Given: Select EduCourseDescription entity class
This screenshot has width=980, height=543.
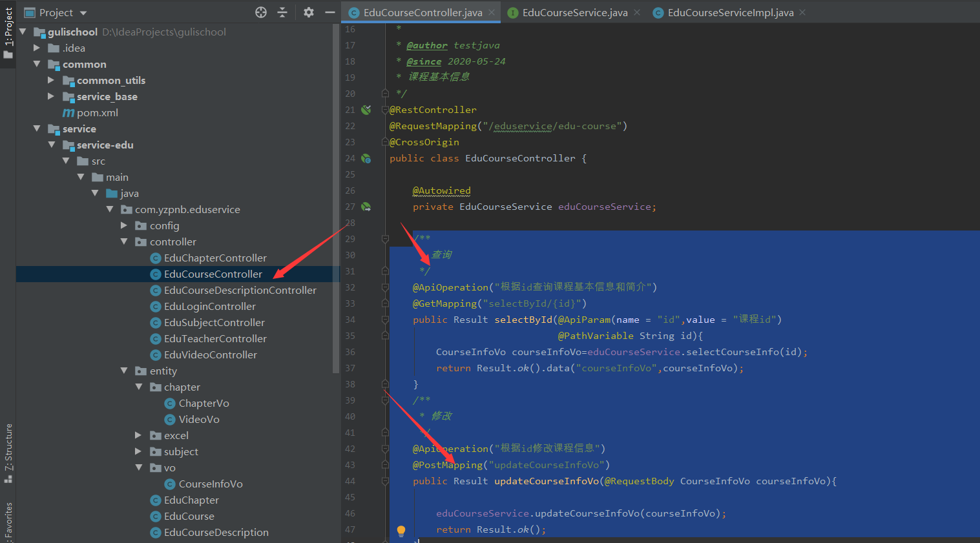Looking at the screenshot, I should (209, 532).
